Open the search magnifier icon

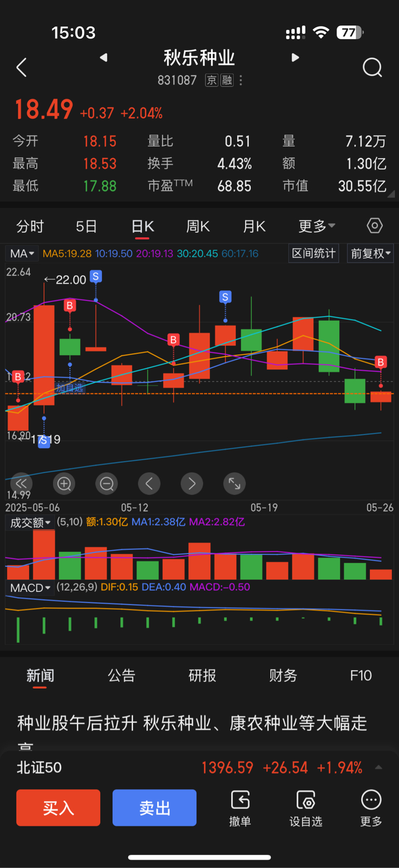(x=373, y=68)
